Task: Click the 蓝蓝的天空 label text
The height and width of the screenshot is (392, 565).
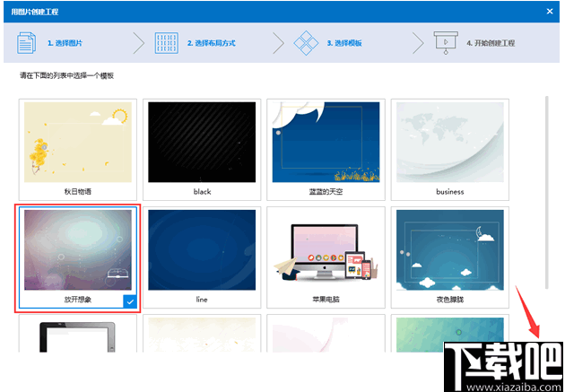Action: click(x=326, y=192)
